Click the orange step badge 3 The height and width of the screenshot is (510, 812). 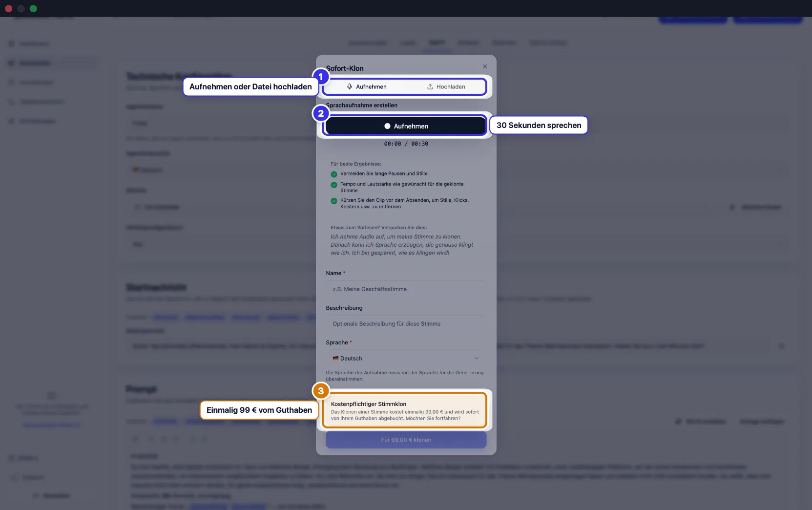[x=321, y=391]
